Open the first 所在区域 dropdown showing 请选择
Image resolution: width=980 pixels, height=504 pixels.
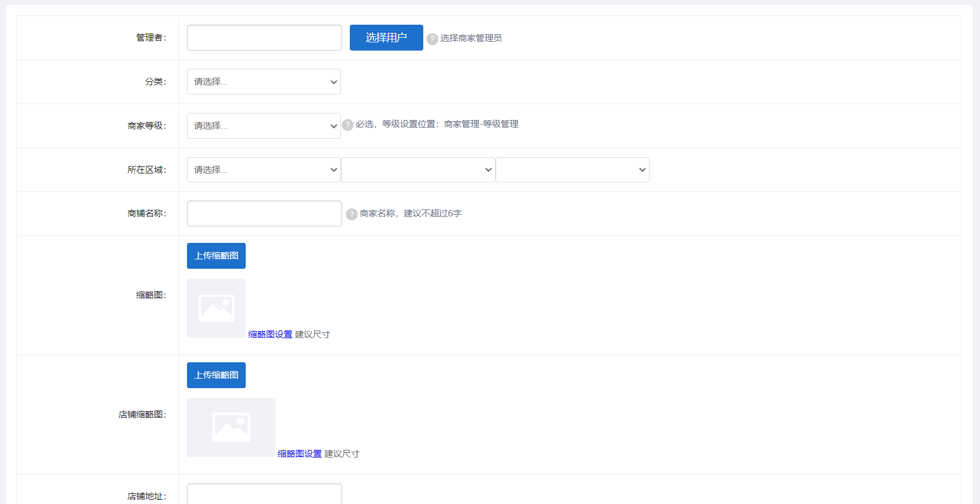[264, 170]
